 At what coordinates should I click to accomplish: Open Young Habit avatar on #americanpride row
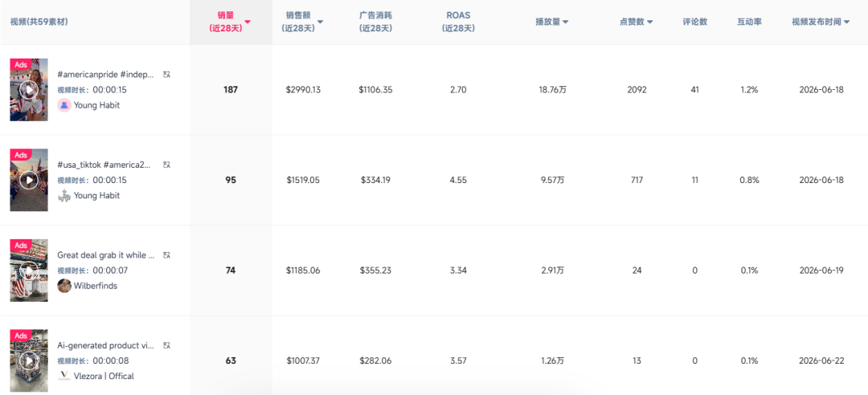pyautogui.click(x=64, y=105)
